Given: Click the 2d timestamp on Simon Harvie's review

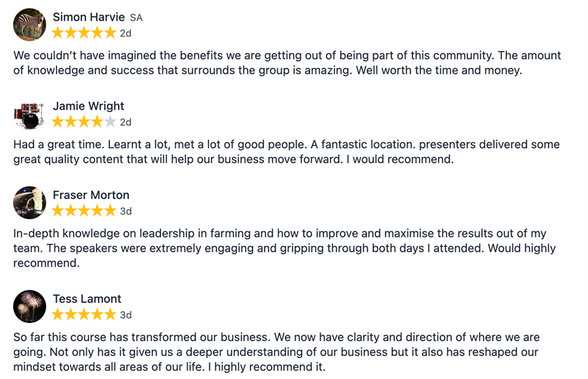Looking at the screenshot, I should coord(126,33).
